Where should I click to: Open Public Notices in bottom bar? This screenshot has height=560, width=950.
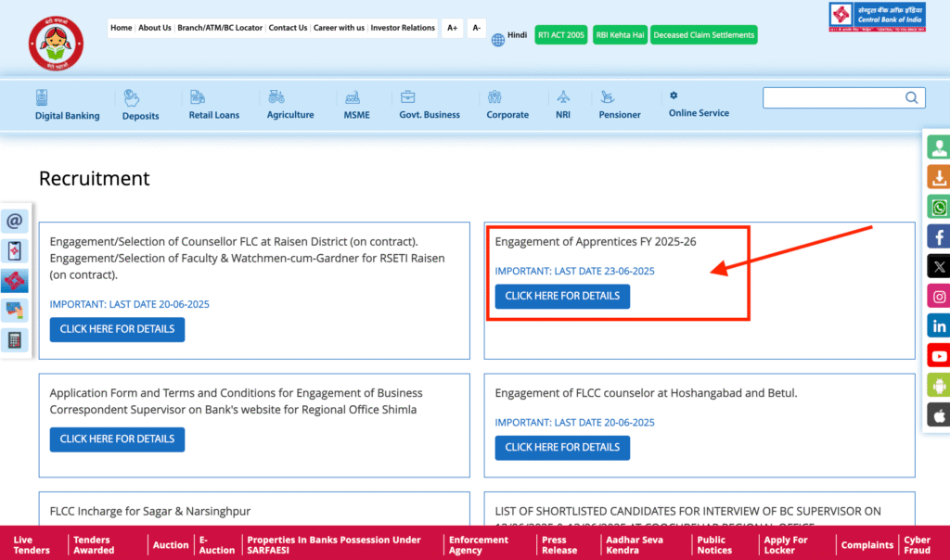click(x=714, y=545)
